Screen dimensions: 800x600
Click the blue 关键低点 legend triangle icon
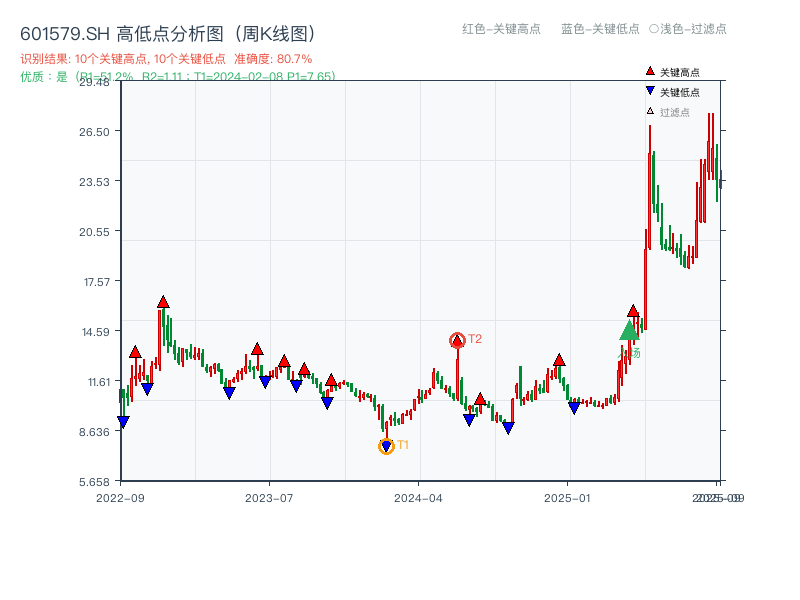[x=650, y=91]
